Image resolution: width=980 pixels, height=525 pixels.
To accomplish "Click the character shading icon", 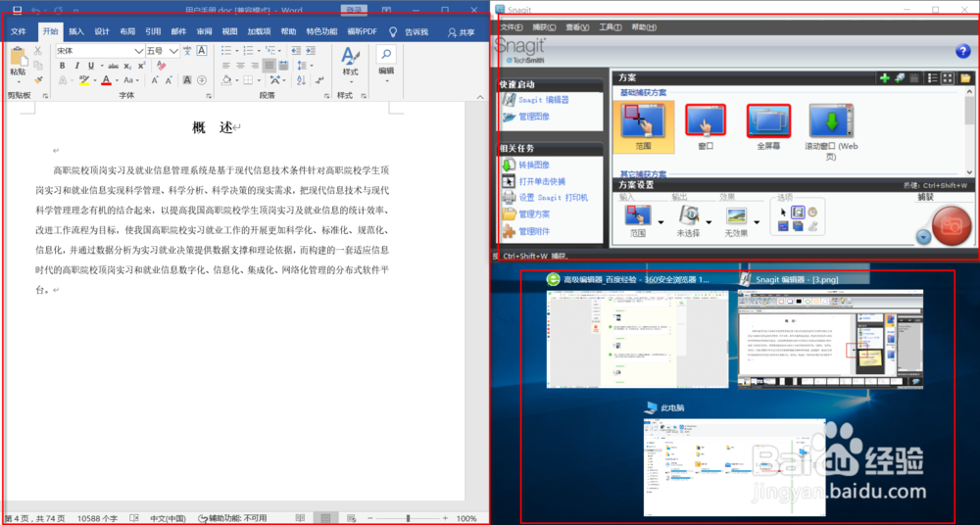I will pos(187,80).
